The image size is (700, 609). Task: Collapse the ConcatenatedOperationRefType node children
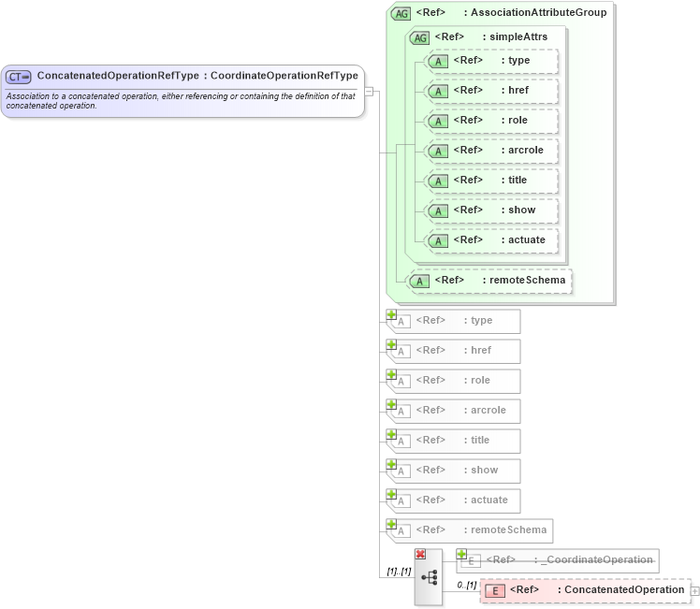click(x=369, y=92)
